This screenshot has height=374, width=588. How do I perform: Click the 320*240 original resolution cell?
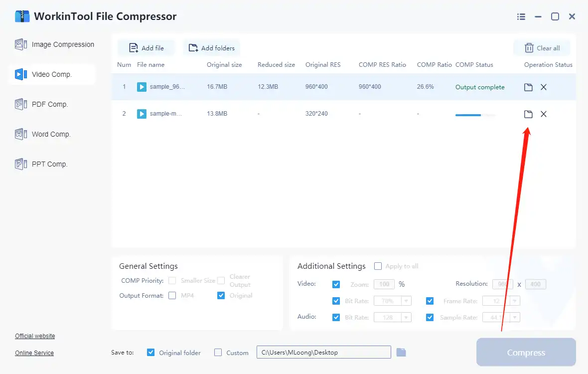coord(316,114)
